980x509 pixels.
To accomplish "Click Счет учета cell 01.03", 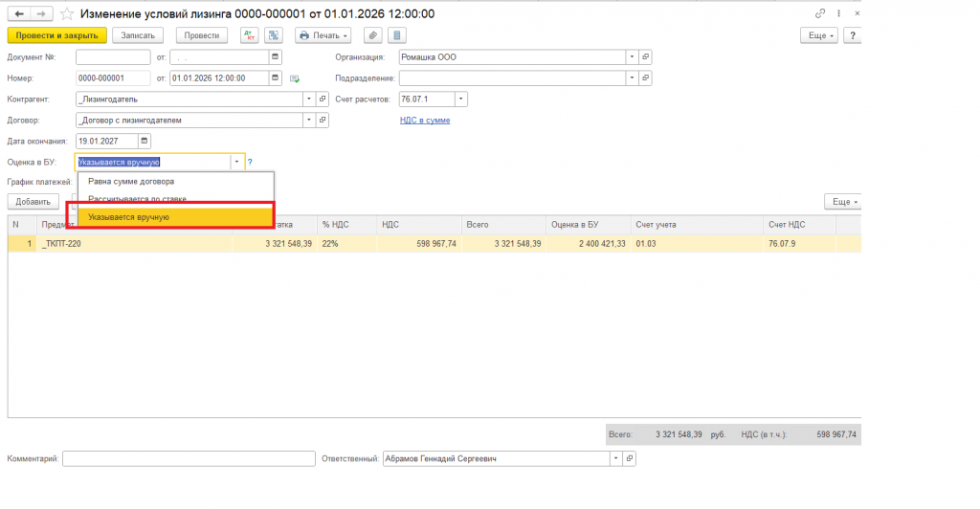I will (x=697, y=244).
